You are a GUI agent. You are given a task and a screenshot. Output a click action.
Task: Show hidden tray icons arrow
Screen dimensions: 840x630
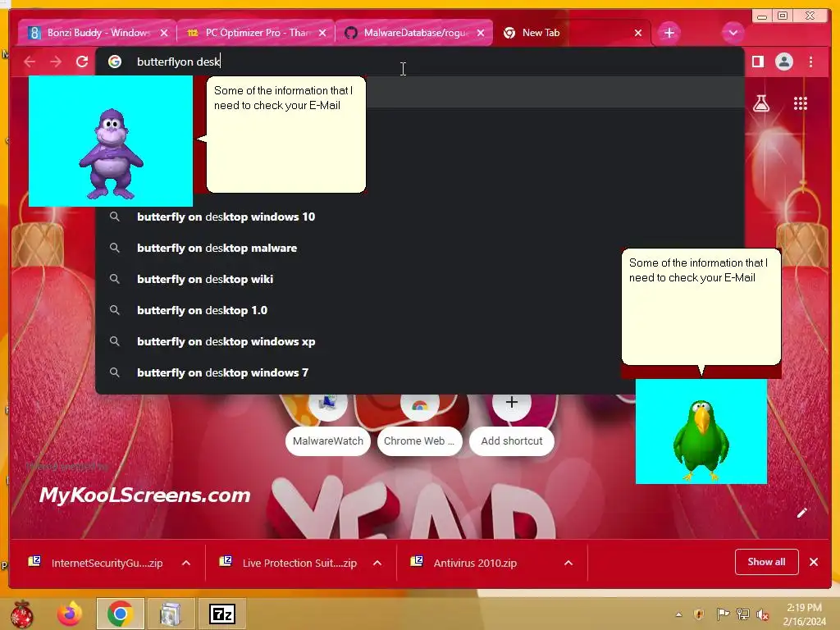[678, 614]
